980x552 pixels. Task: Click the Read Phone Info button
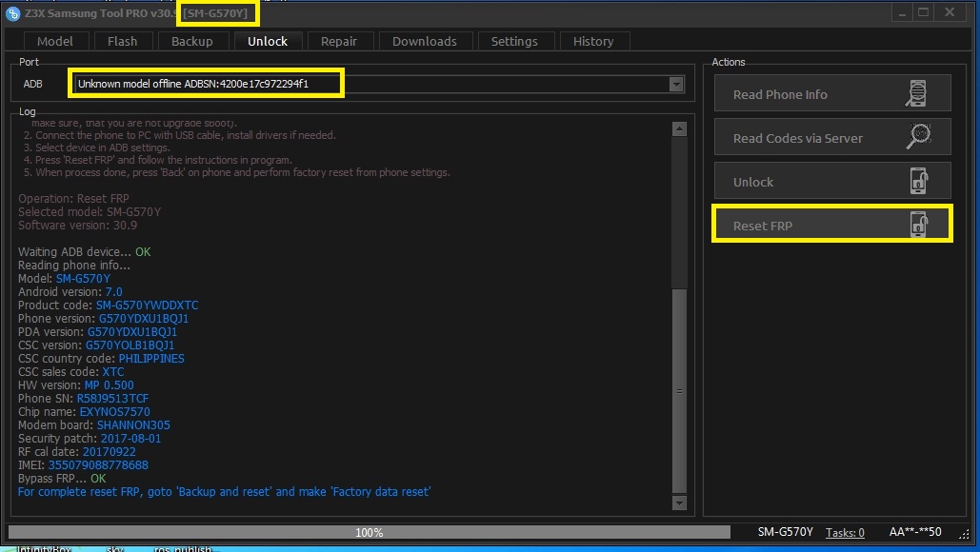(x=832, y=93)
